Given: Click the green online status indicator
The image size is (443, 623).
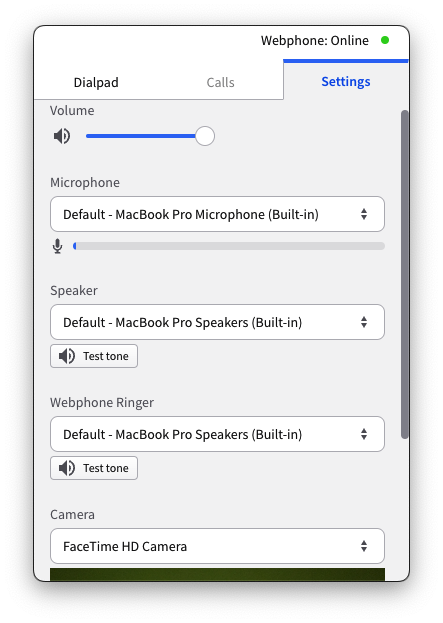Looking at the screenshot, I should coord(385,40).
